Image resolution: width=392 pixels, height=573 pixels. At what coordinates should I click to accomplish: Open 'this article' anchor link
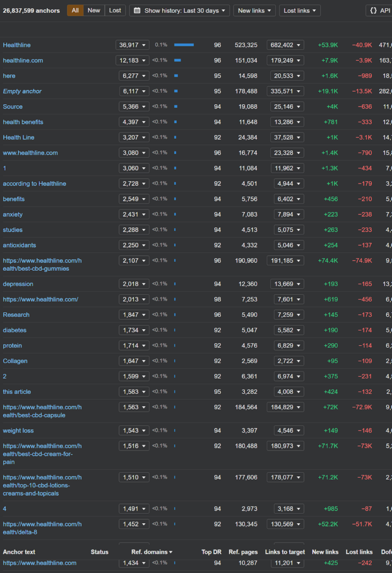[17, 391]
